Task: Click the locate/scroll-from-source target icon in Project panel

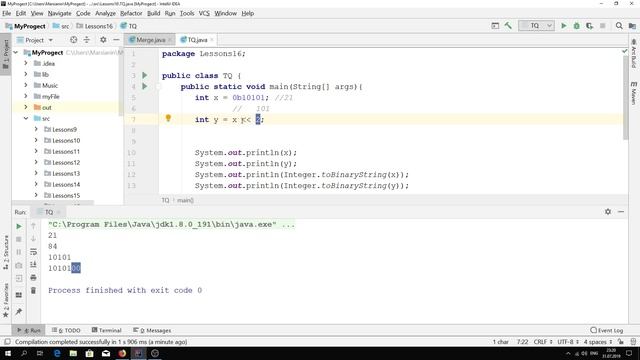Action: [73, 40]
